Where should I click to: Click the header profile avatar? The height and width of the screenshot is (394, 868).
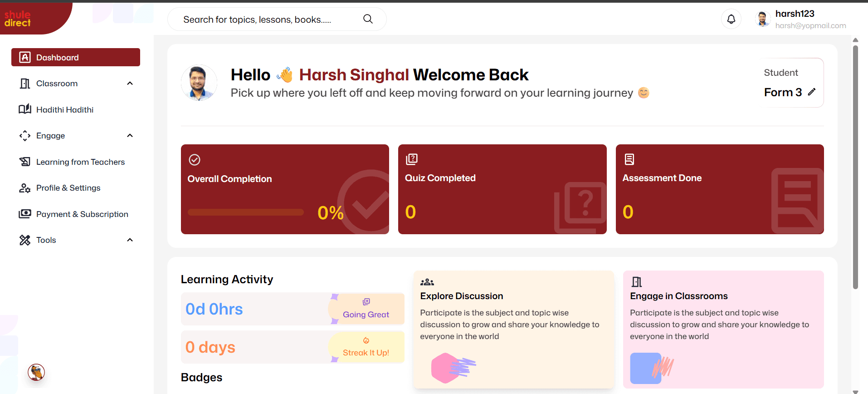763,19
